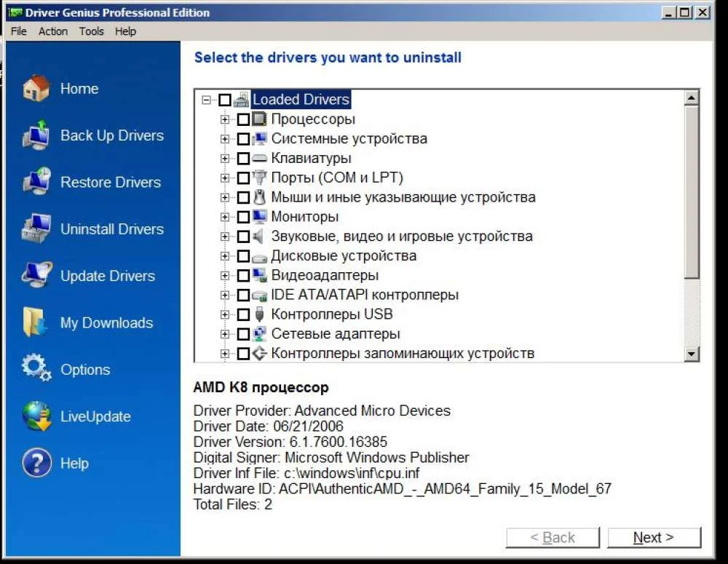728x564 pixels.
Task: Expand the Контроллеры запоминающих устройств node
Action: point(225,353)
